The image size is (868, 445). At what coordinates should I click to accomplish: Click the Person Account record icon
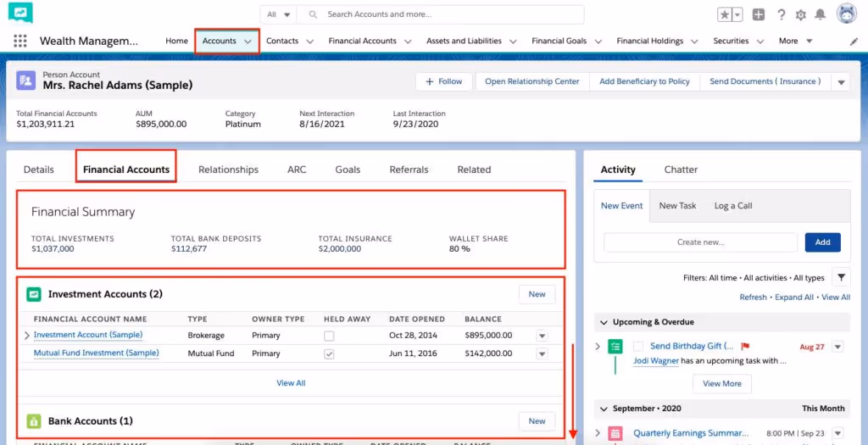[25, 81]
